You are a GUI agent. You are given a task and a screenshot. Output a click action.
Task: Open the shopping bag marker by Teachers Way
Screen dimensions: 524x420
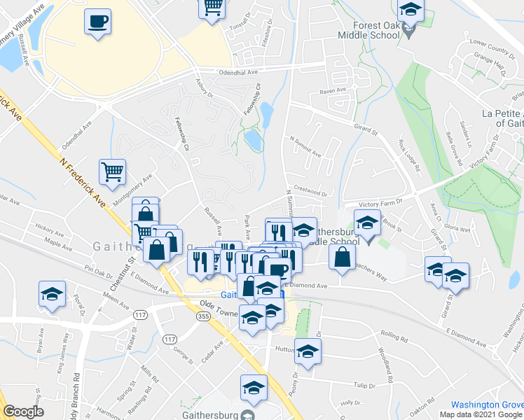(x=342, y=259)
